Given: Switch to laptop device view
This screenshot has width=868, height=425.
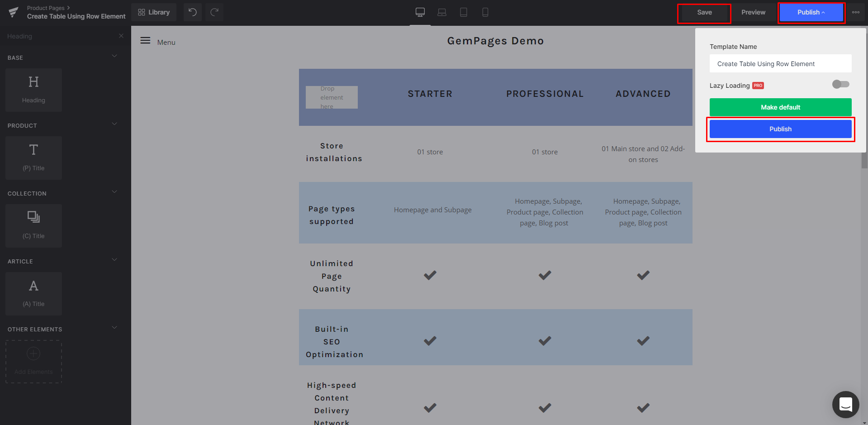Looking at the screenshot, I should [442, 12].
